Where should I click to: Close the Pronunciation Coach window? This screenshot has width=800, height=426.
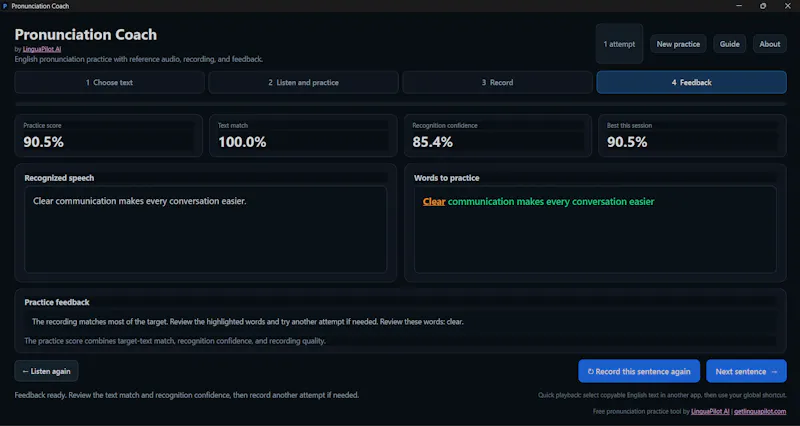pos(787,6)
